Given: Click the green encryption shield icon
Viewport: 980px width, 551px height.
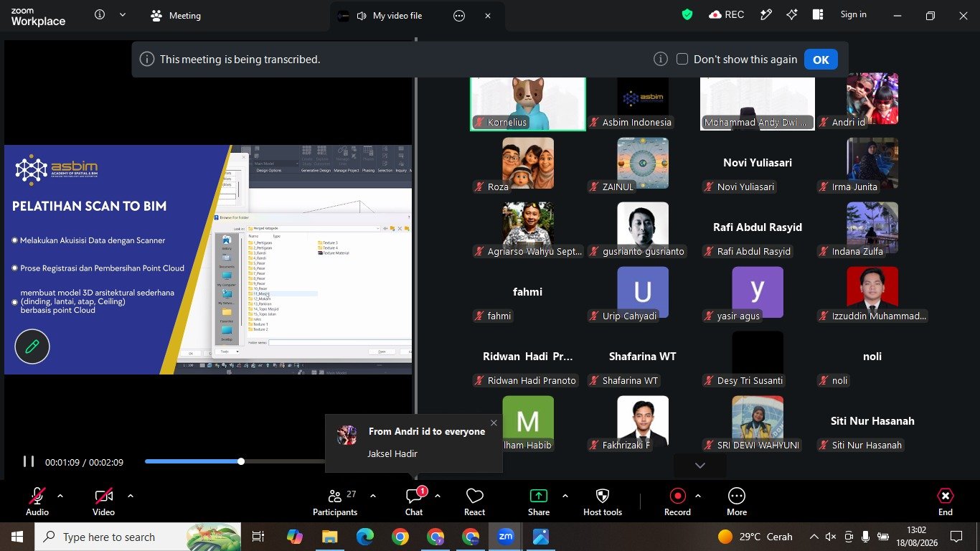Looking at the screenshot, I should [687, 14].
